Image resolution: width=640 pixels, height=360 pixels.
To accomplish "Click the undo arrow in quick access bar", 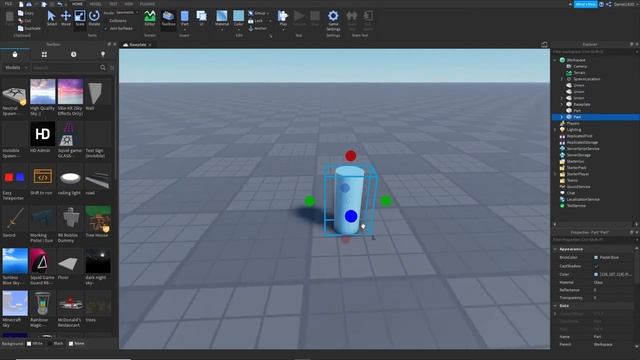I will point(60,4).
